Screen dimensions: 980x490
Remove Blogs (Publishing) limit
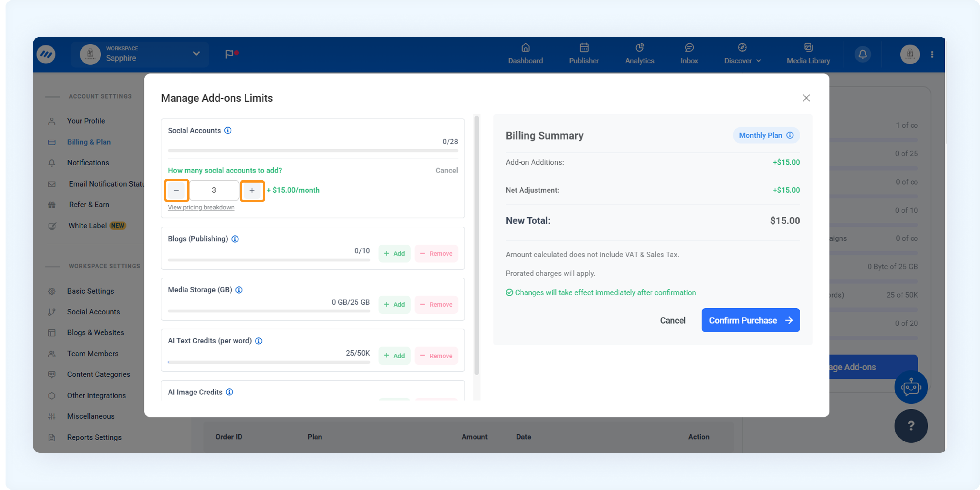[x=436, y=254]
